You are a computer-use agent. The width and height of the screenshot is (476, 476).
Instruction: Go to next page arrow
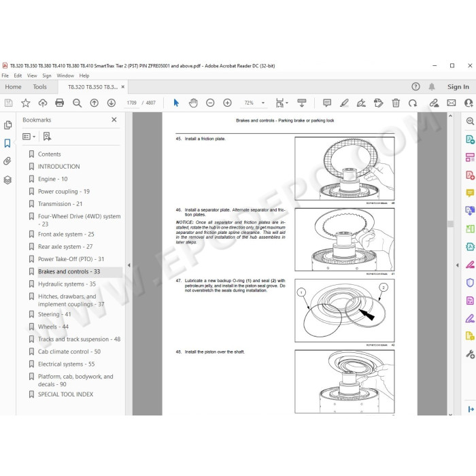112,103
